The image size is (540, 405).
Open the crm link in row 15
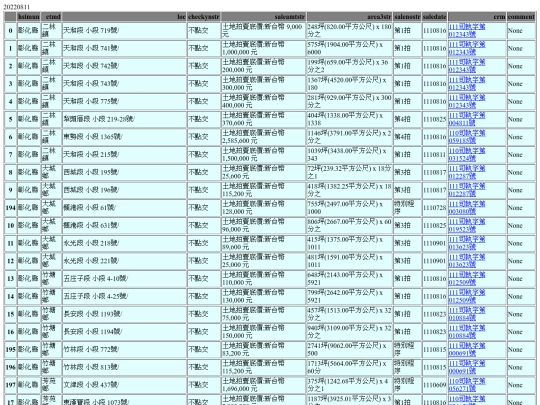[467, 314]
